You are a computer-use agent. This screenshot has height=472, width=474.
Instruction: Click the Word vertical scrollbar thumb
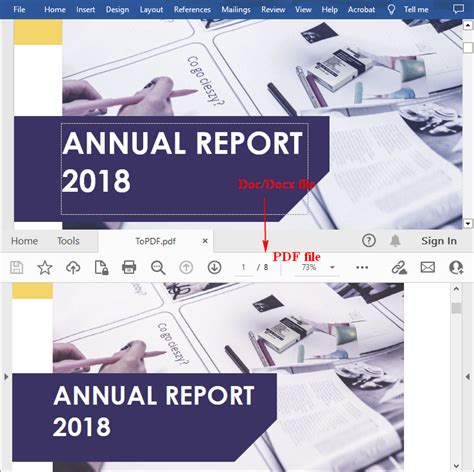click(x=468, y=47)
